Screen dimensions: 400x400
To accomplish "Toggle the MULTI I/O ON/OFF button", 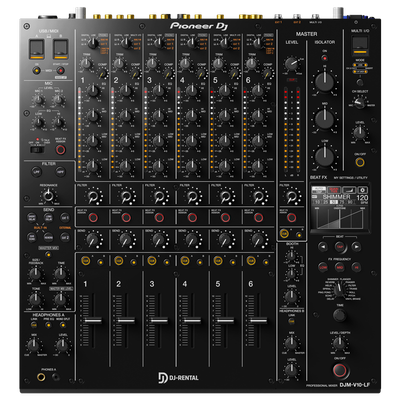I will pos(360,162).
